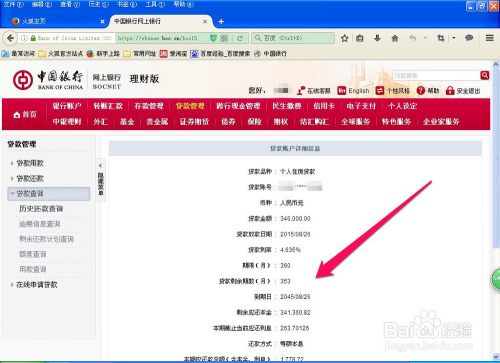Select 剩余还款计划查询 in sidebar
Screen dimensions: 500x363
[x=46, y=239]
